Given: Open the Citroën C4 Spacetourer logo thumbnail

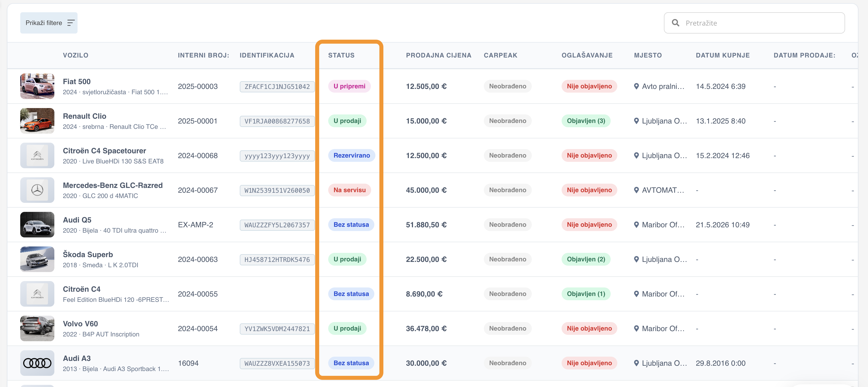Looking at the screenshot, I should click(x=37, y=155).
